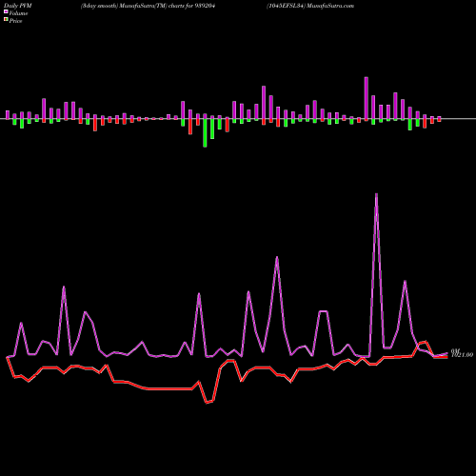
Task: Click the "Volume" legend label
Action: click(x=18, y=13)
